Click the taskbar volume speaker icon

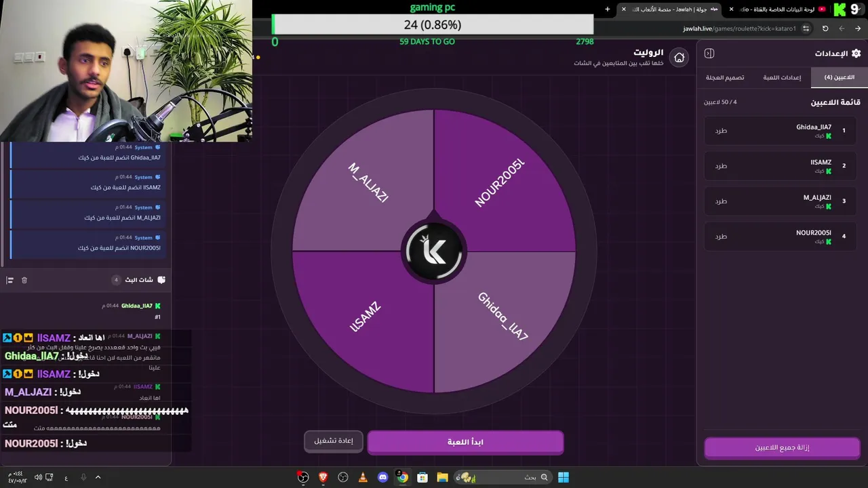[38, 477]
